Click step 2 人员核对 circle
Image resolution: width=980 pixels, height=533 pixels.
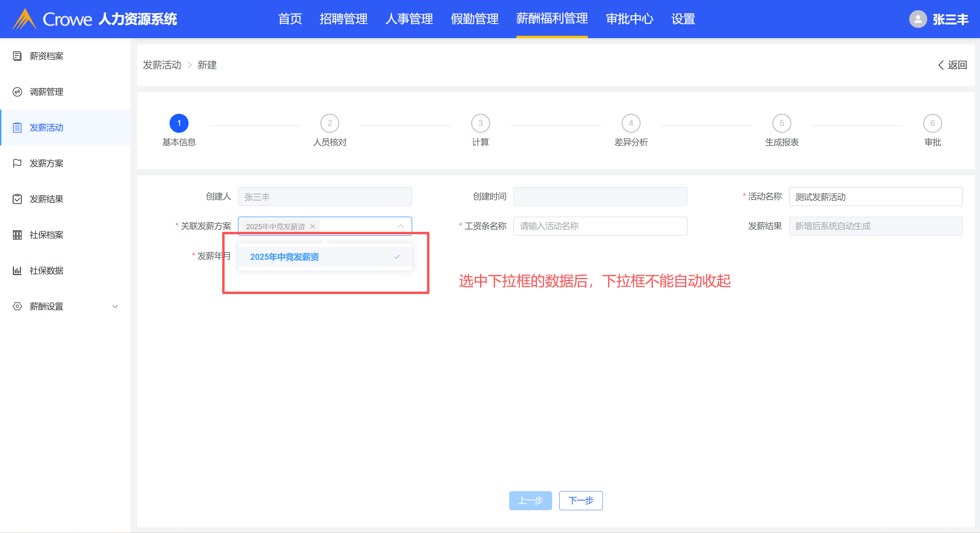tap(330, 123)
